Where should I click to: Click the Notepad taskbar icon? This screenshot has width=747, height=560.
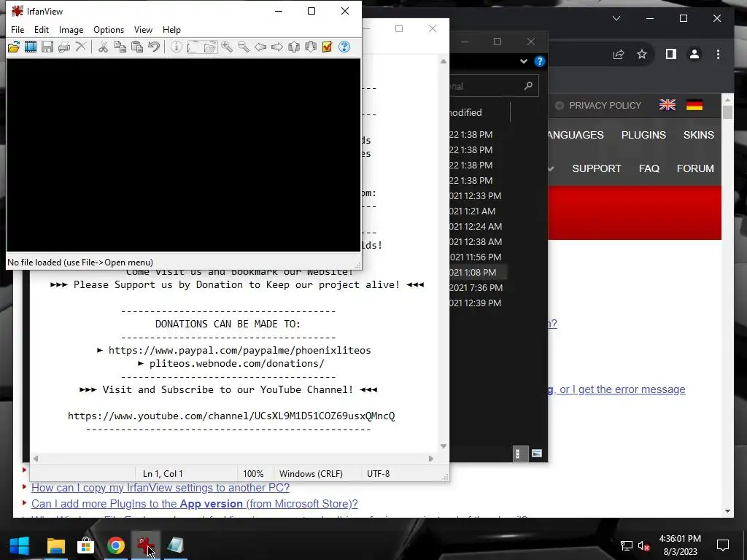pos(175,545)
